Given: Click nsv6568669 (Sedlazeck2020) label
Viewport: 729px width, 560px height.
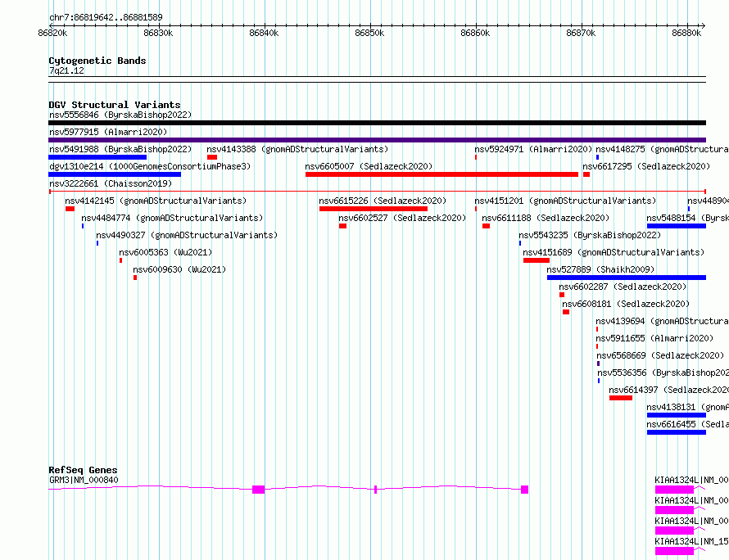Looking at the screenshot, I should tap(660, 355).
